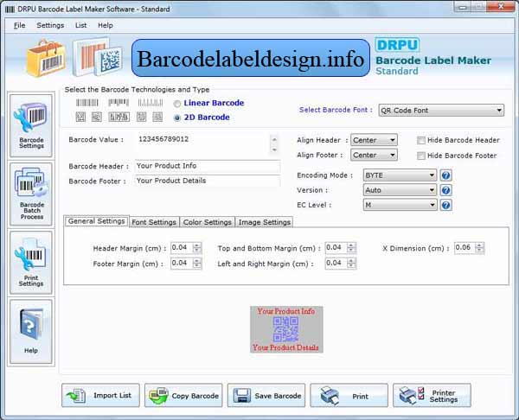
Task: Click the QR code preview thumbnail
Action: (286, 329)
